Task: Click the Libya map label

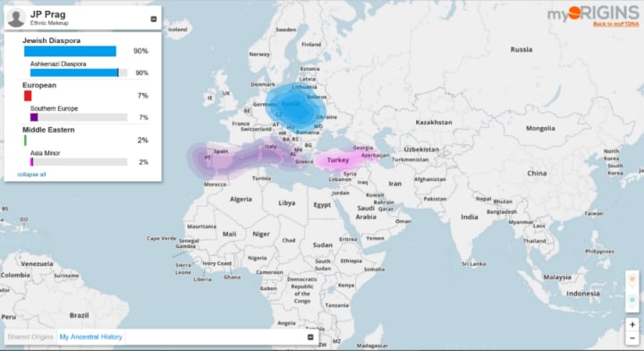Action: coord(287,203)
